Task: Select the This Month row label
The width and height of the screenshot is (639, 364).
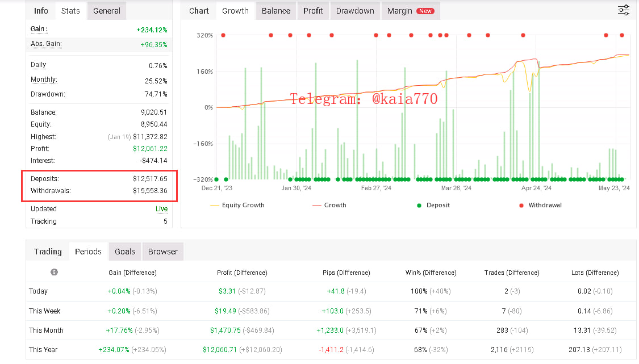Action: [46, 330]
